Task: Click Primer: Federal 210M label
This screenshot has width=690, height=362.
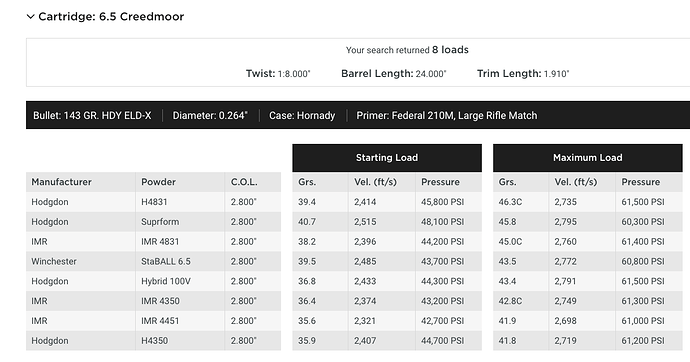Action: (447, 116)
